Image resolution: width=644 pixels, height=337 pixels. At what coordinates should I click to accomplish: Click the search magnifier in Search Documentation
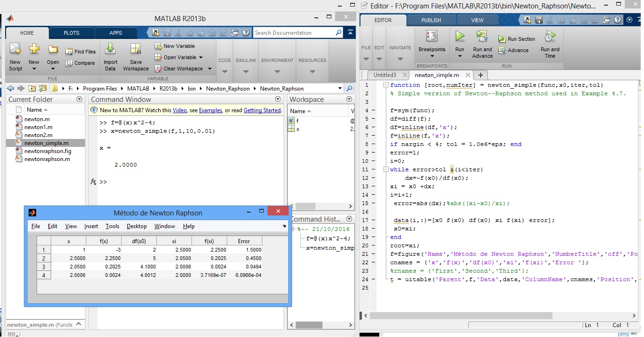tap(338, 33)
